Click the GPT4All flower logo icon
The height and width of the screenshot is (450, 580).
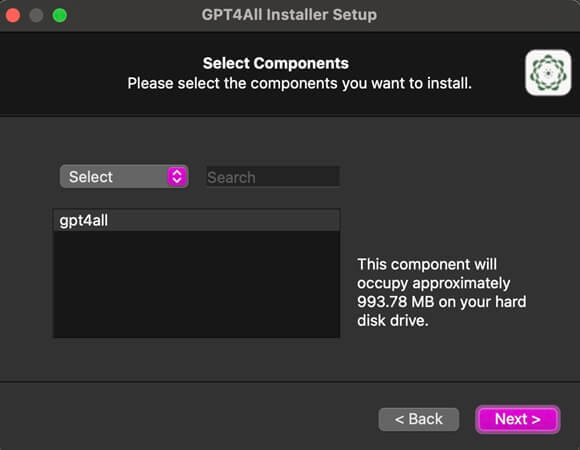click(x=548, y=72)
